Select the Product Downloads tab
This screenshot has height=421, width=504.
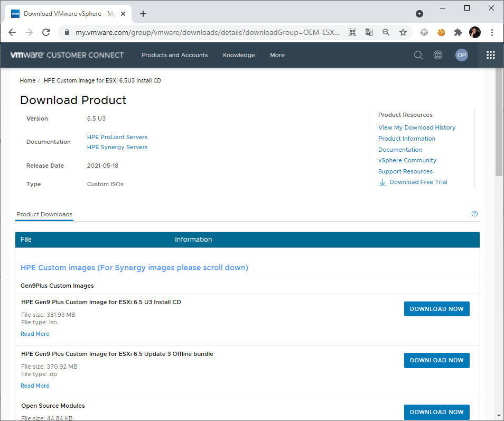coord(44,215)
